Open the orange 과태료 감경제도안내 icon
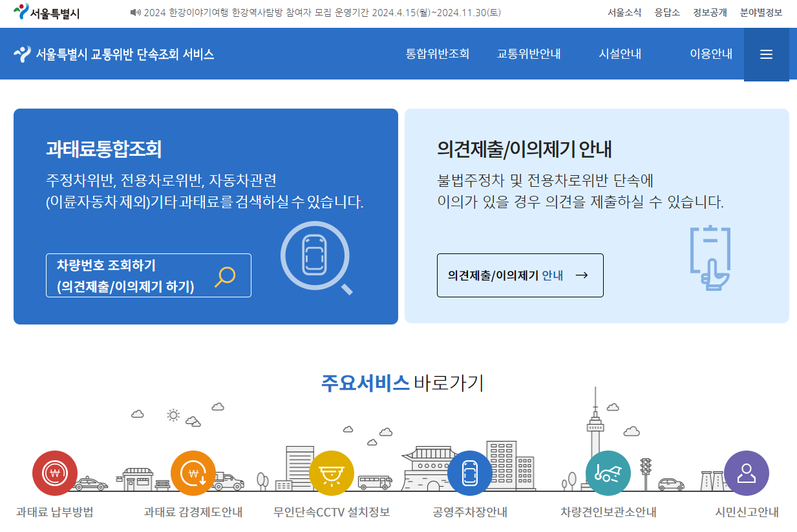This screenshot has height=532, width=797. click(193, 473)
